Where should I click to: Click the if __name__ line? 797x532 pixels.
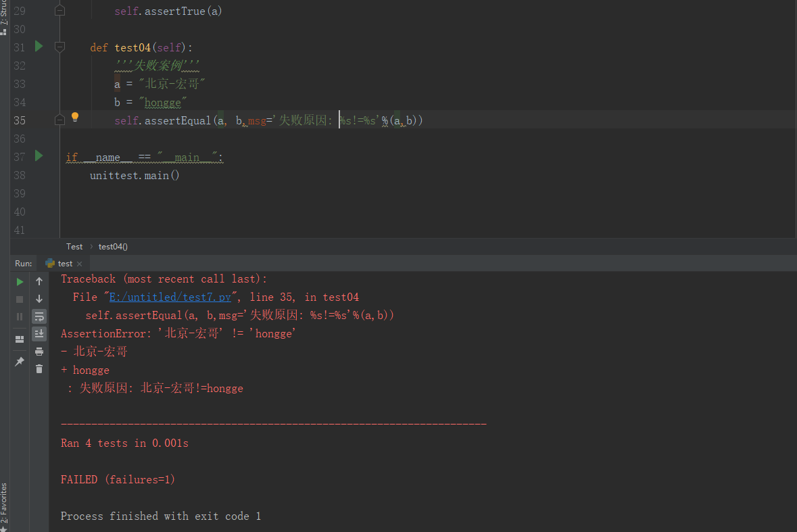(x=145, y=157)
